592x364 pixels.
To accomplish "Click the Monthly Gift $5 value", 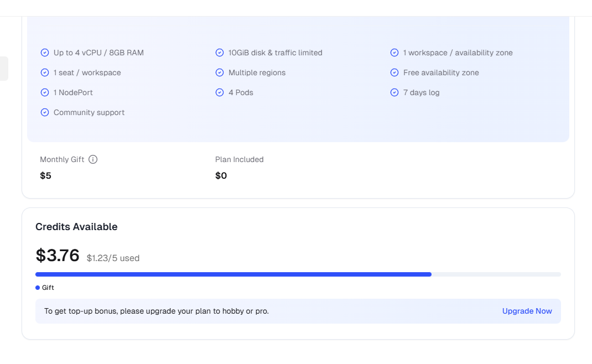I will click(45, 176).
